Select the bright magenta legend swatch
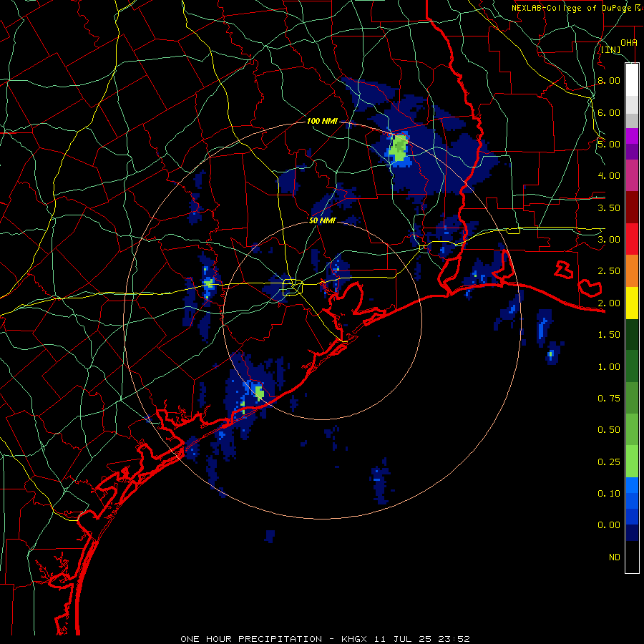644x644 pixels. pyautogui.click(x=632, y=136)
